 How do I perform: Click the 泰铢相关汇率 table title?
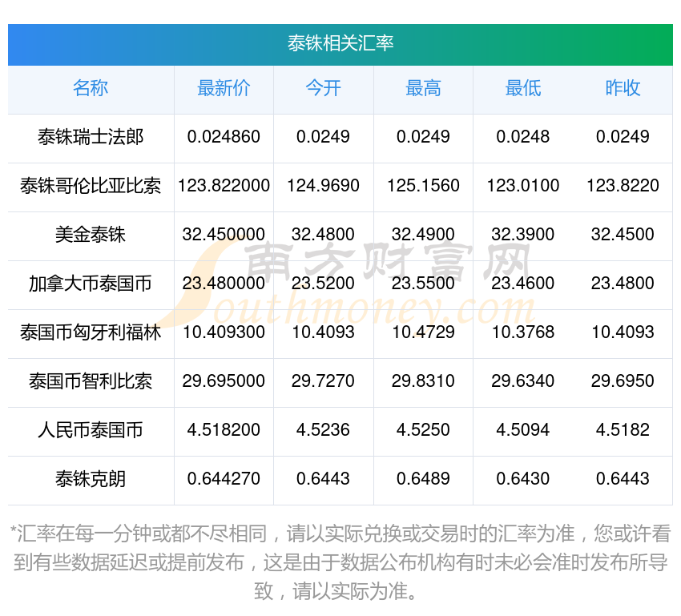point(340,43)
